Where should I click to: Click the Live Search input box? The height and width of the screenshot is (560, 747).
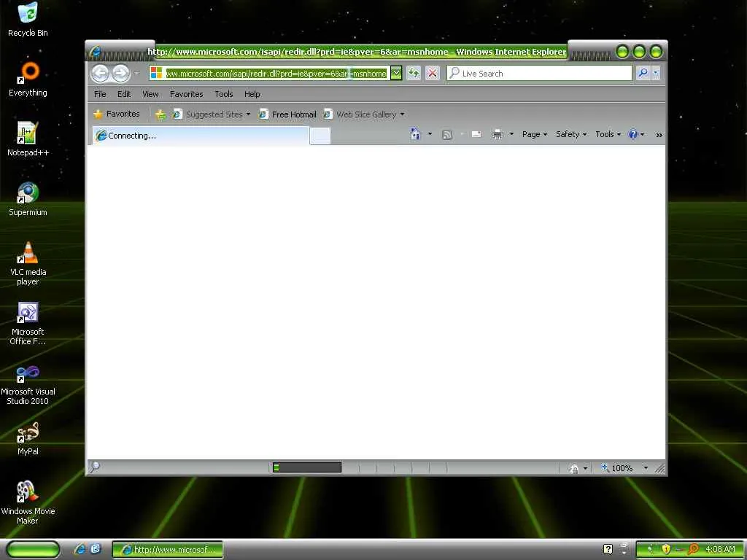(x=539, y=73)
